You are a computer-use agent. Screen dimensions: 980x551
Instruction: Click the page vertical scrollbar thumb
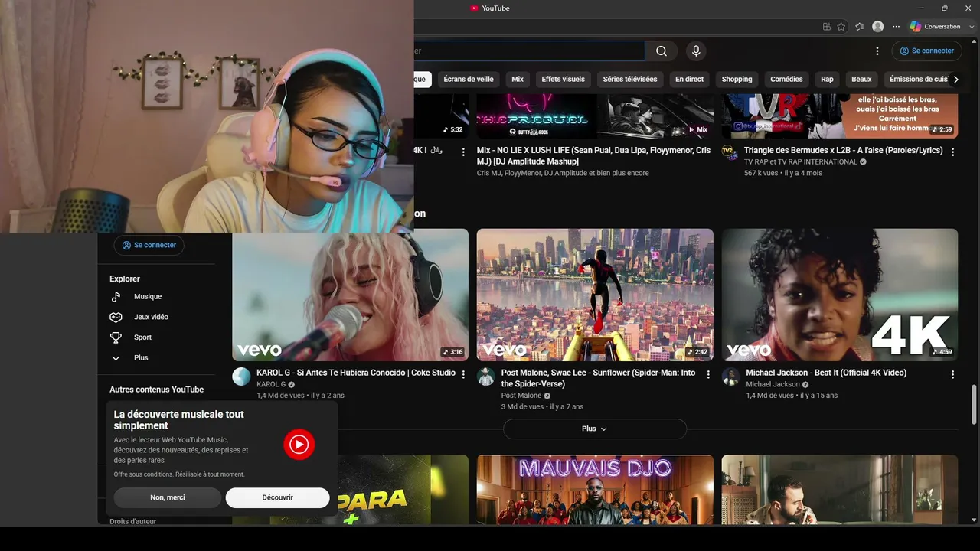(975, 405)
